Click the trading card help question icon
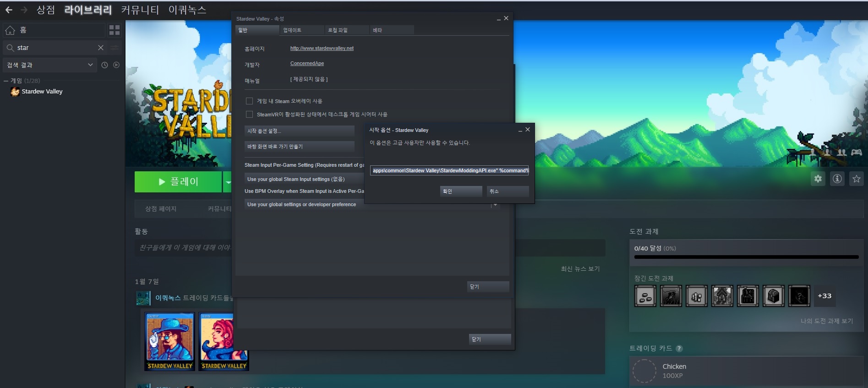 tap(679, 349)
